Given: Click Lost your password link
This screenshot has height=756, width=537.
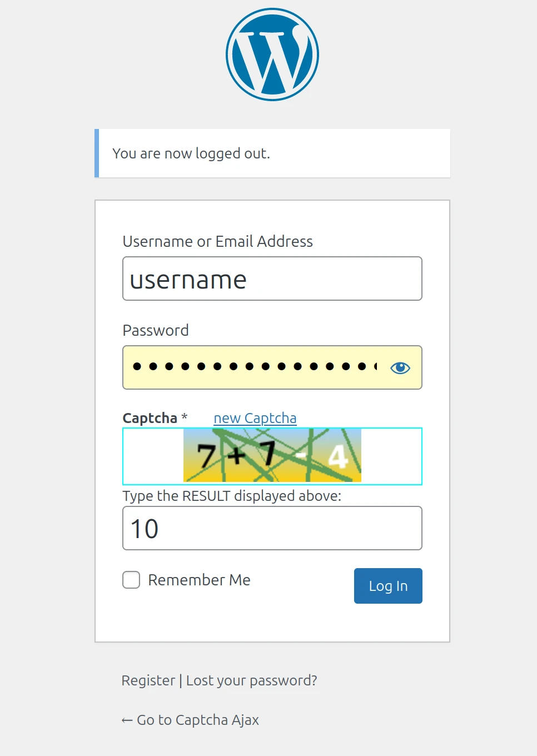Looking at the screenshot, I should [x=251, y=680].
